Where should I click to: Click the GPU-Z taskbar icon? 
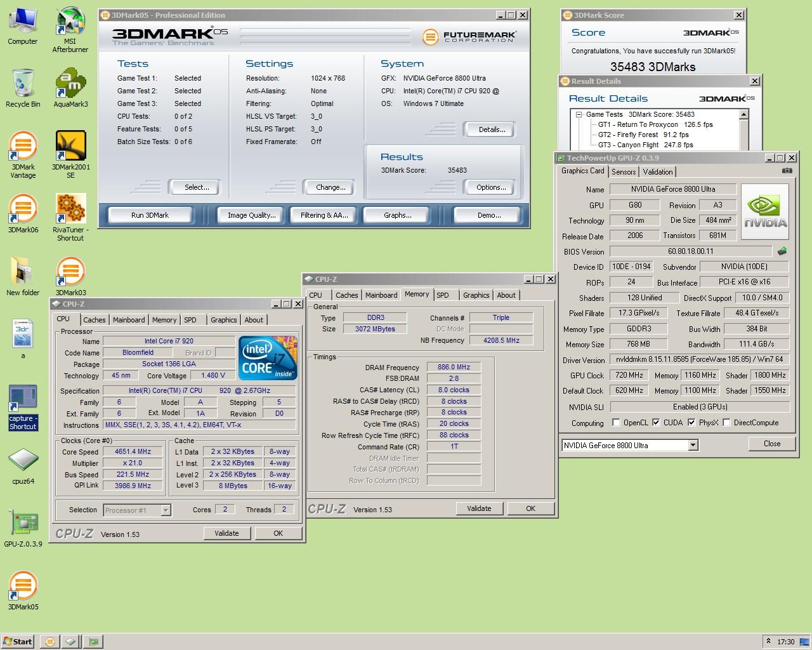[94, 642]
